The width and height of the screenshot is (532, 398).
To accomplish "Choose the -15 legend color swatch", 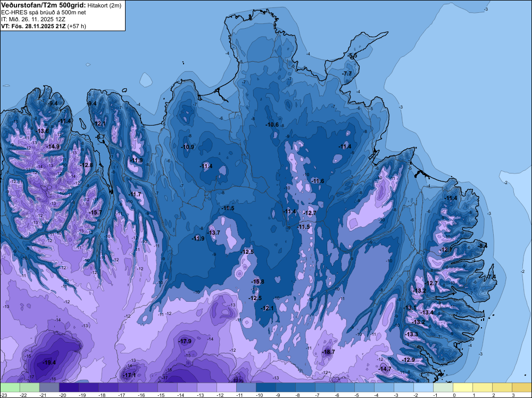I will [x=167, y=387].
